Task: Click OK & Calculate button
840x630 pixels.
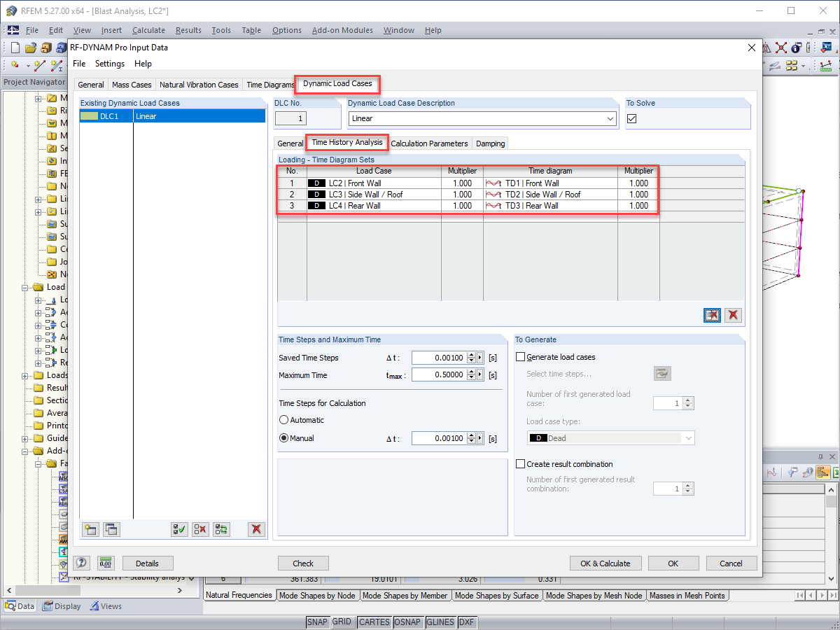Action: point(605,563)
